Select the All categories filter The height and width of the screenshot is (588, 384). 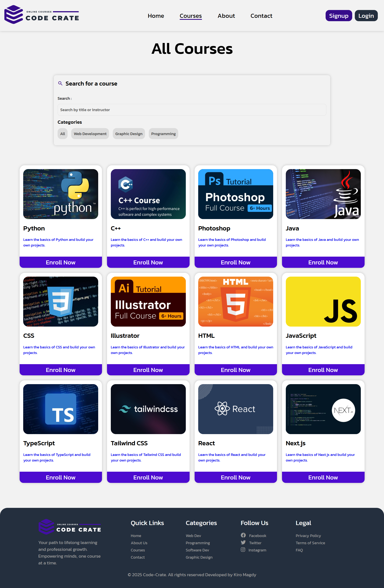click(62, 134)
